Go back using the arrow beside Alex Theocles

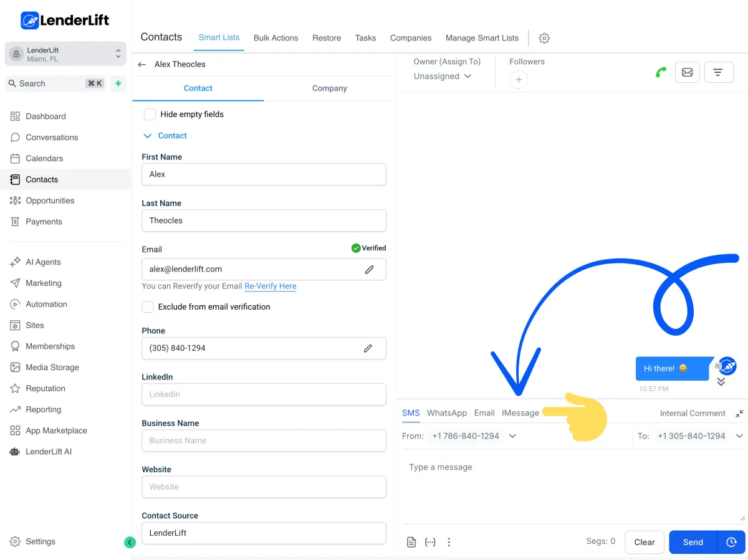pos(142,64)
